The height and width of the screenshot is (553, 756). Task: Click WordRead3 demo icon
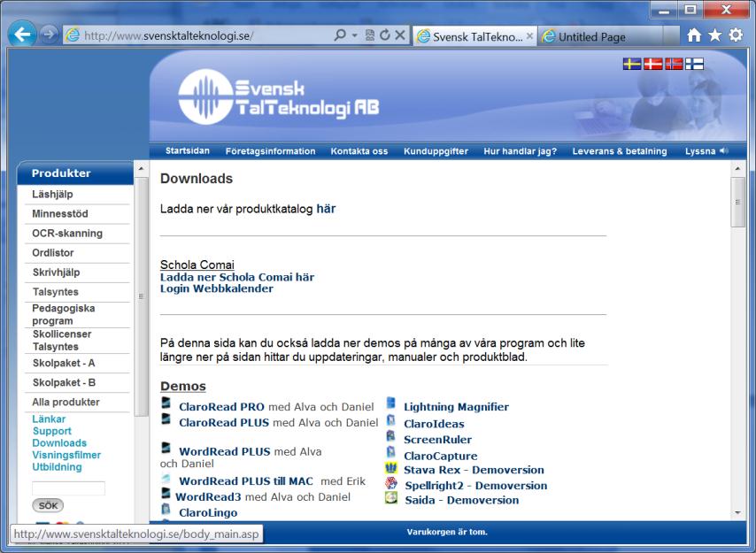pos(166,493)
